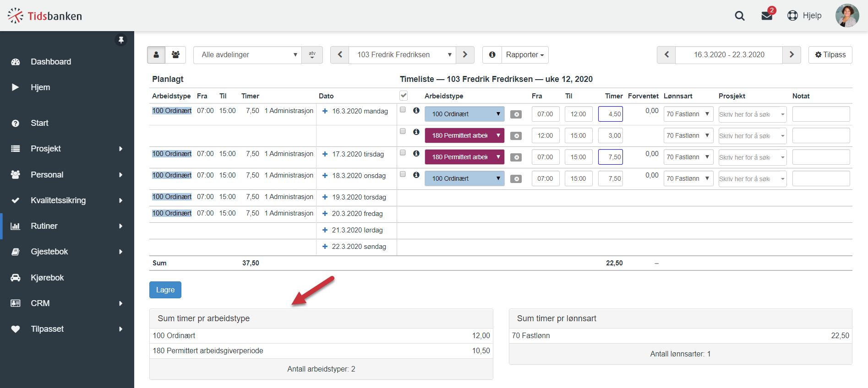Select single person view icon
Image resolution: width=868 pixels, height=388 pixels.
click(x=156, y=55)
